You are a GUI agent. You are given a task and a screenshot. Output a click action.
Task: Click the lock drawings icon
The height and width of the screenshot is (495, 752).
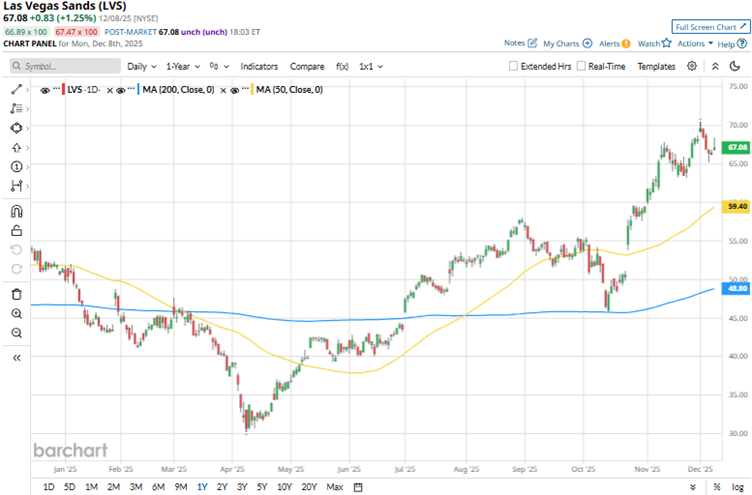coord(16,230)
